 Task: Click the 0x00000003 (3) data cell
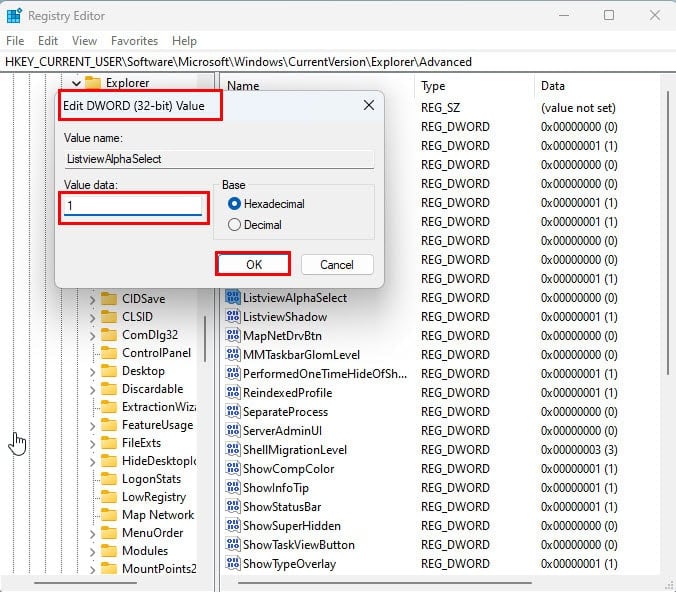579,449
